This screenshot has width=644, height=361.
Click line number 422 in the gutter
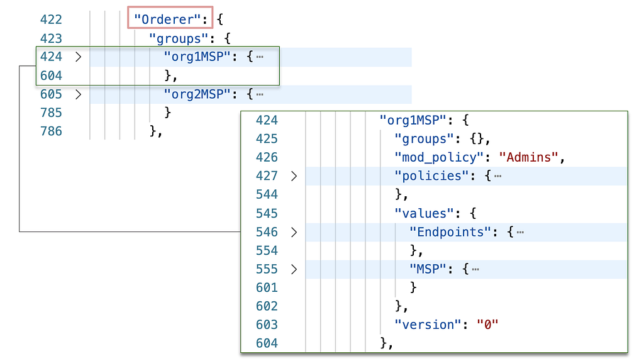click(x=52, y=19)
